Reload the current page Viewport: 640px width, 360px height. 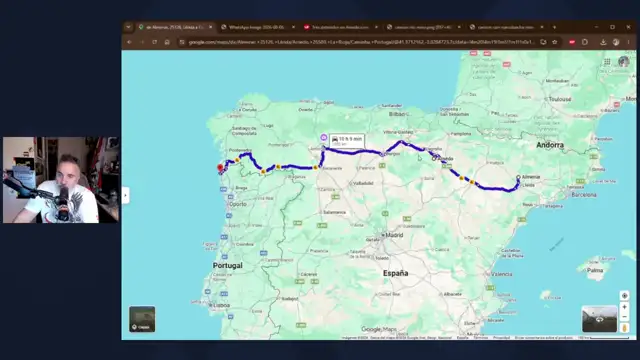155,42
